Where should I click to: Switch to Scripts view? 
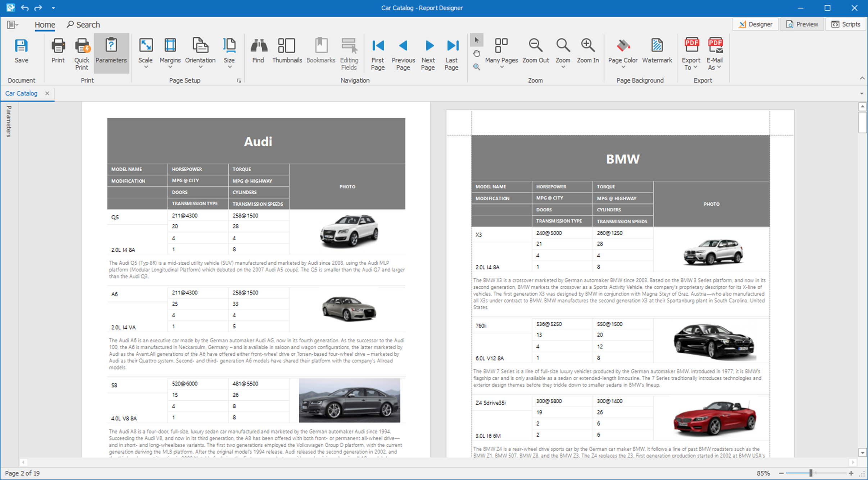(846, 24)
